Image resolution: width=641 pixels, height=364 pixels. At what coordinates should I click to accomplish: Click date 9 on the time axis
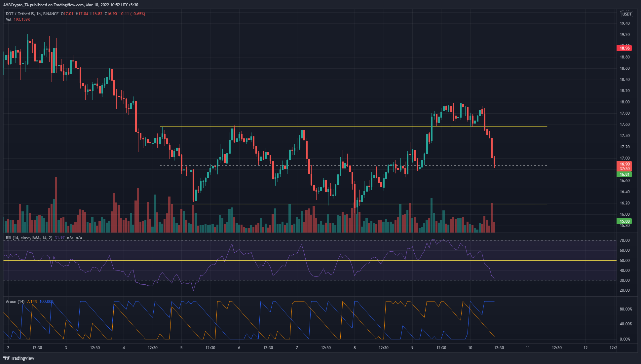(412, 347)
